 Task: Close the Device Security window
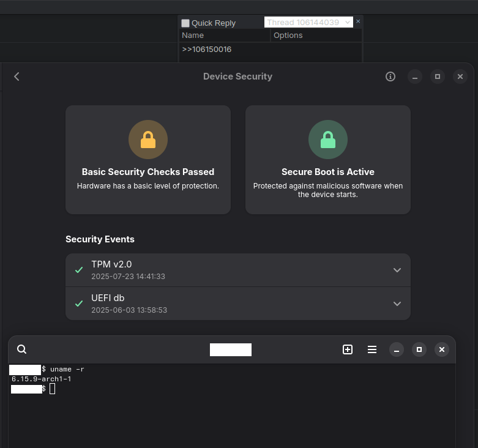coord(460,77)
